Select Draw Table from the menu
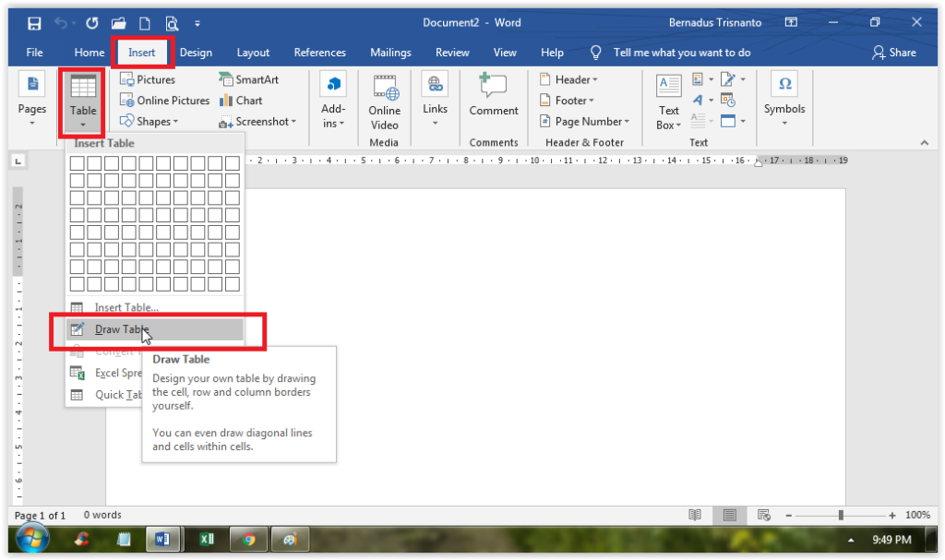945x560 pixels. 122,329
